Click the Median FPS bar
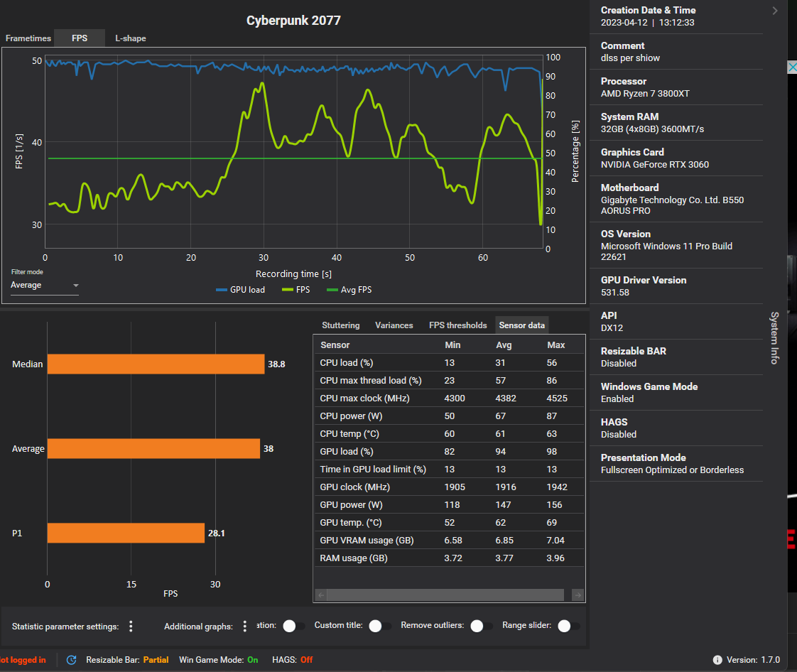 click(x=156, y=364)
